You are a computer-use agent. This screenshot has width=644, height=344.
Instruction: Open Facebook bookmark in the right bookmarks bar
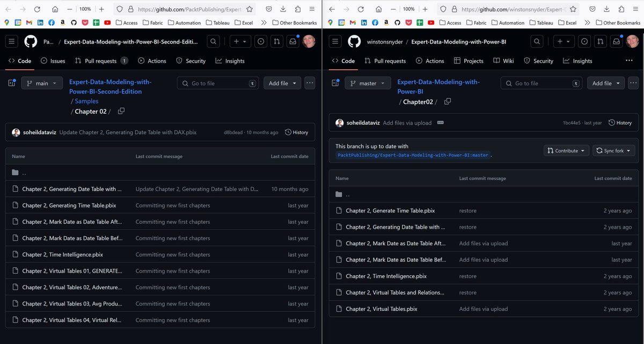point(376,23)
